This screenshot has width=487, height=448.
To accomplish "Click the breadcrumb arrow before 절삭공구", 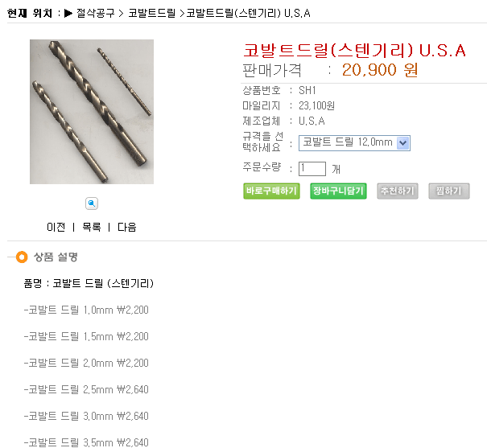I will [x=68, y=14].
